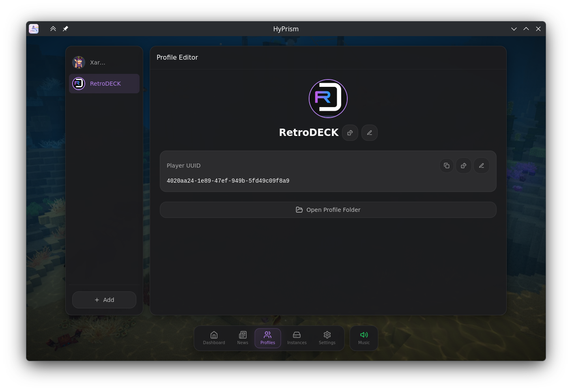Generate a random Player UUID with dice icon

click(464, 166)
